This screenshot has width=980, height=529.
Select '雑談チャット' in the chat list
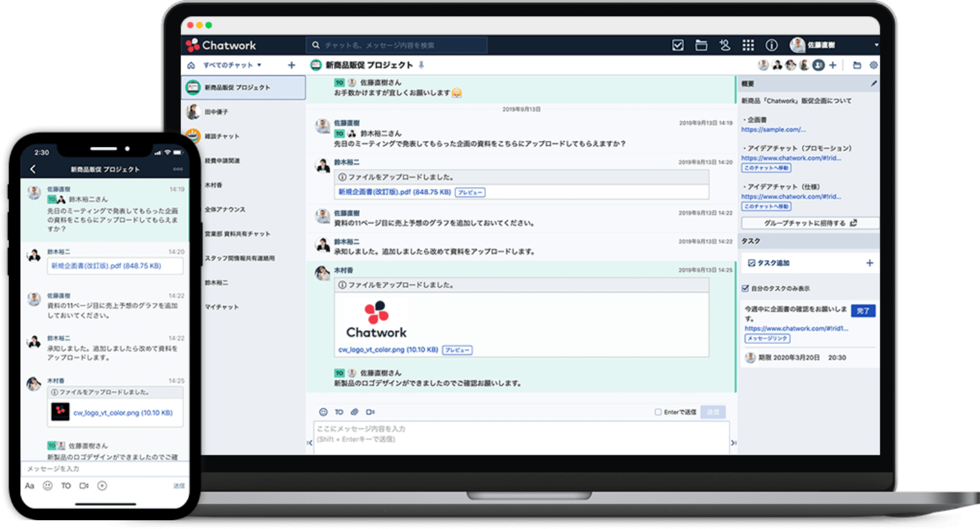pyautogui.click(x=222, y=136)
